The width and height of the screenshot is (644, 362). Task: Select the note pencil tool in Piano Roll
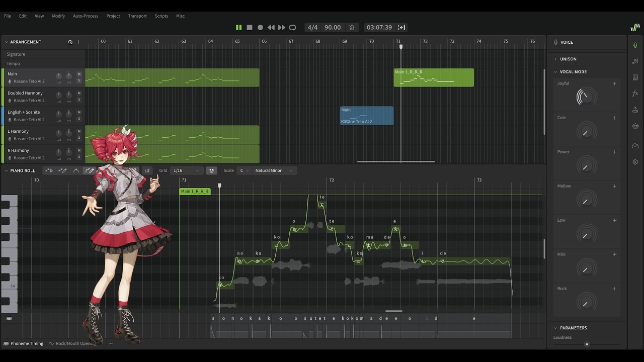tap(62, 170)
